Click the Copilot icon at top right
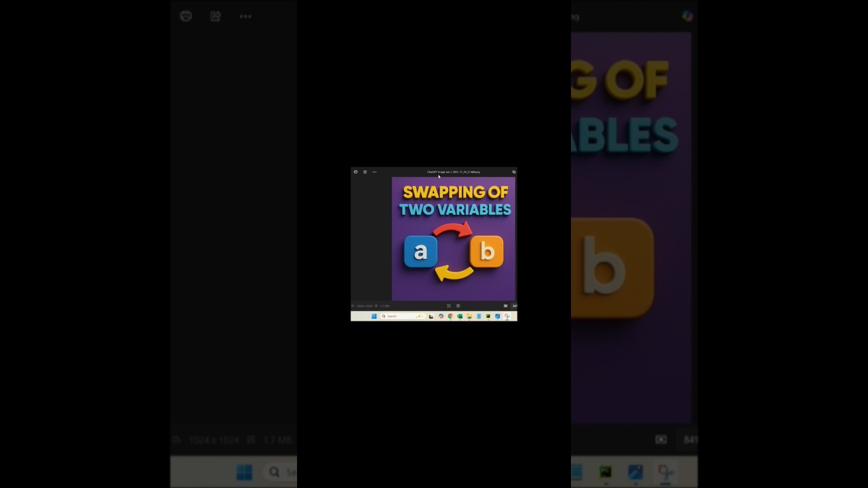Image resolution: width=868 pixels, height=488 pixels. 513,172
